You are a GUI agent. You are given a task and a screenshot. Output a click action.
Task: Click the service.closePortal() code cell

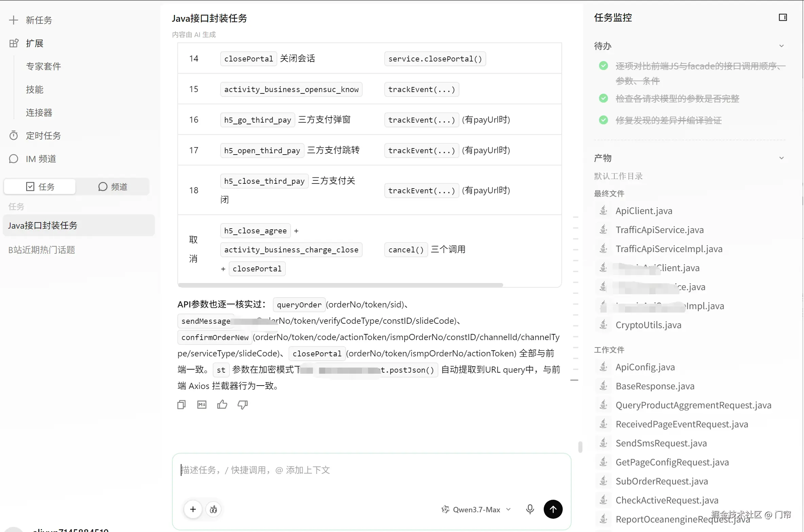point(435,59)
